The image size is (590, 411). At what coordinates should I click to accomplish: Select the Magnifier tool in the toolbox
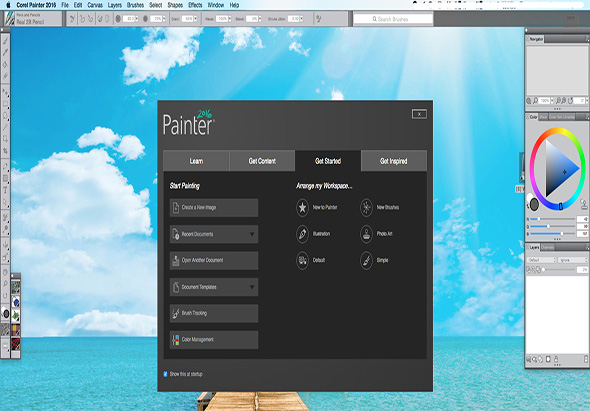[x=6, y=283]
